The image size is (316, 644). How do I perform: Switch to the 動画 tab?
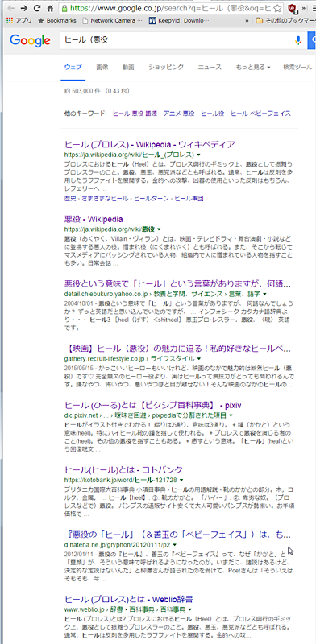(128, 68)
